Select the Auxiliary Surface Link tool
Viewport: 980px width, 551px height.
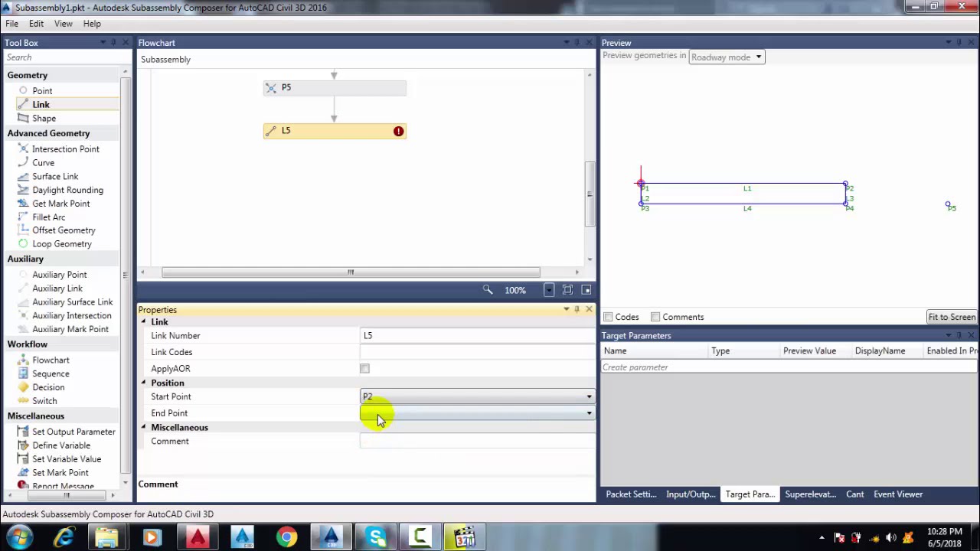click(x=72, y=302)
